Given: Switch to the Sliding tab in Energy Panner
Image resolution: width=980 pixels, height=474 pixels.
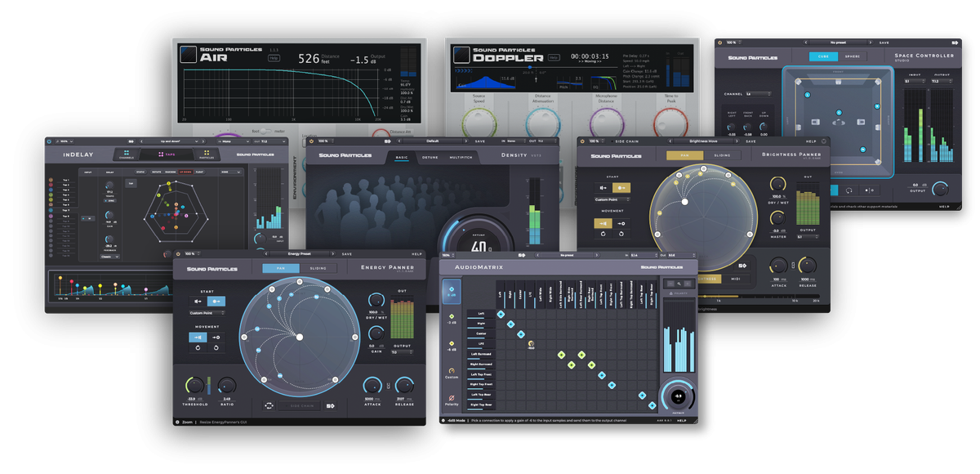Looking at the screenshot, I should pyautogui.click(x=318, y=268).
